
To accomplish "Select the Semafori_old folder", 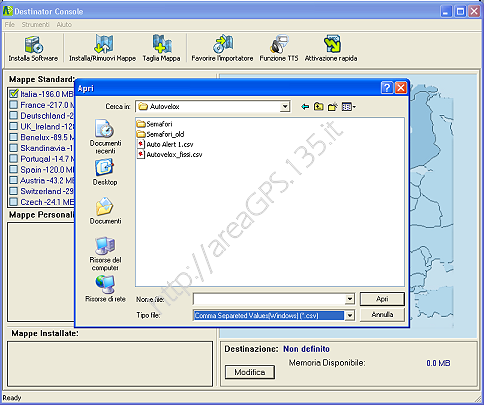I will pyautogui.click(x=161, y=134).
